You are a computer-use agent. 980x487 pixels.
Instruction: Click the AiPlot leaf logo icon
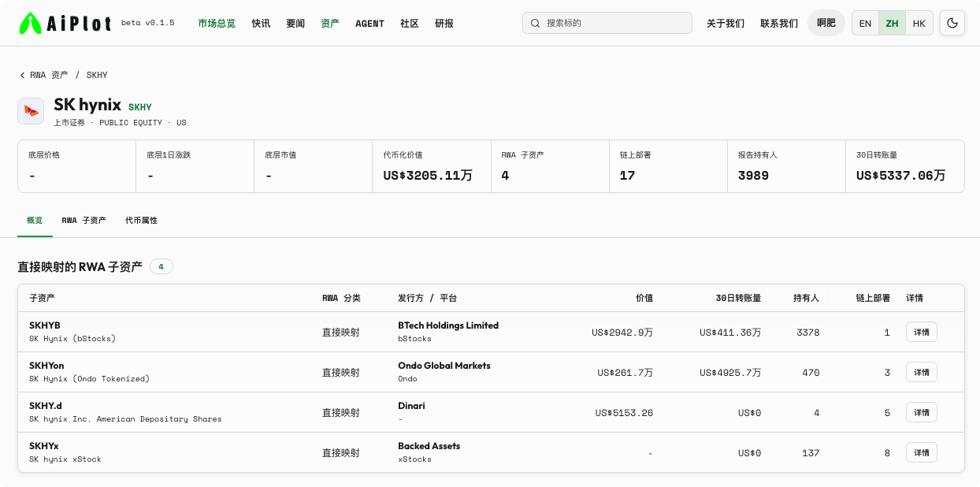click(x=30, y=23)
